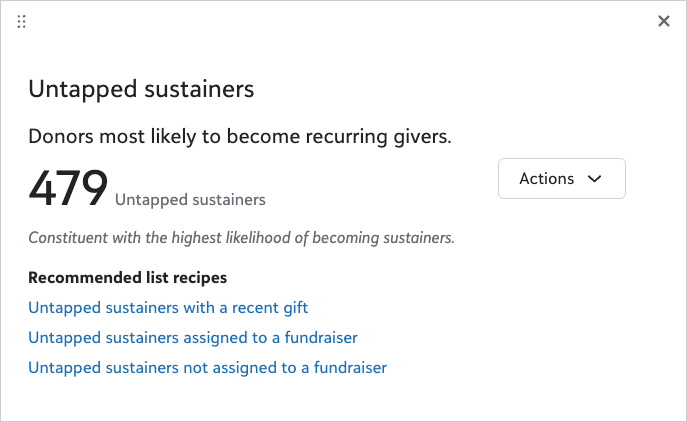Viewport: 687px width, 422px height.
Task: Select 'Untapped sustainers not assigned to a fundraiser'
Action: click(207, 368)
